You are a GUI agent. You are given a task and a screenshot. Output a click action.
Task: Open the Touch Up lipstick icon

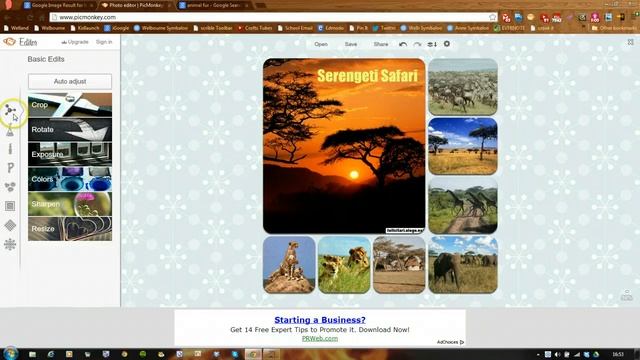coord(10,149)
